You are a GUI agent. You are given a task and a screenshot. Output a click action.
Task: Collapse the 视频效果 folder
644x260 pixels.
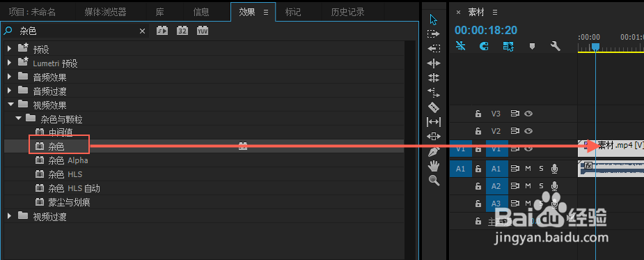pos(10,105)
